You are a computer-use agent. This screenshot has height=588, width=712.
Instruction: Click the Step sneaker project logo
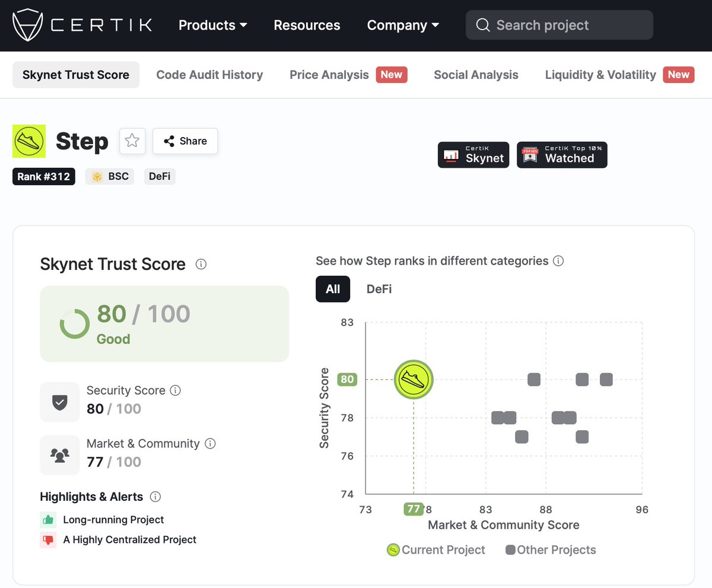29,141
